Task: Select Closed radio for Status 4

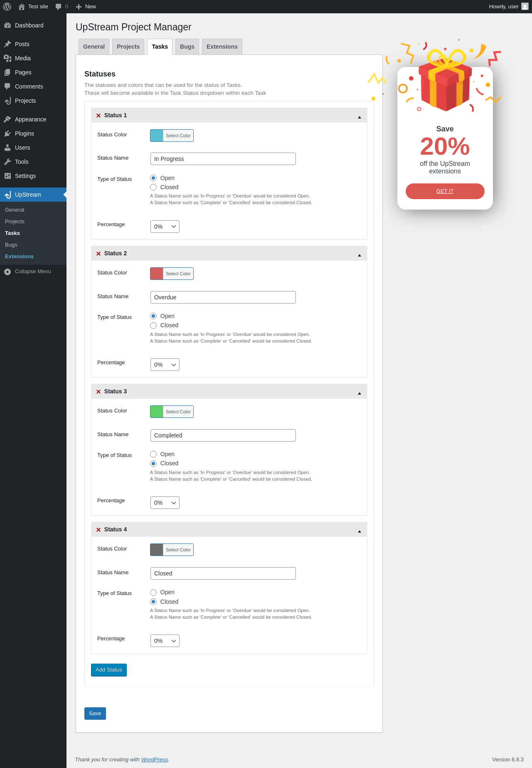Action: [x=153, y=602]
